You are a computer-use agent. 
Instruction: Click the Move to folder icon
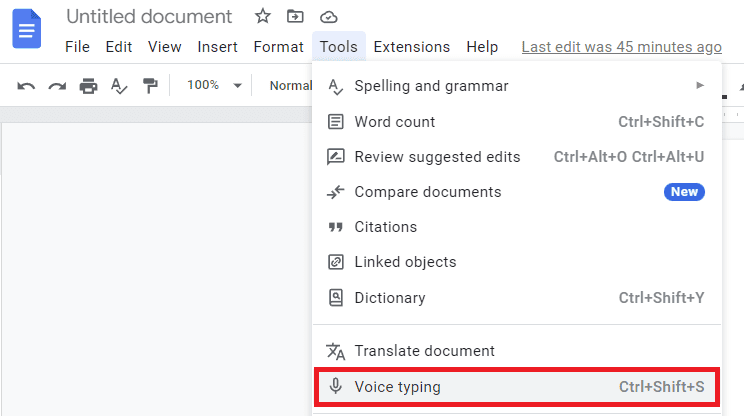[295, 17]
